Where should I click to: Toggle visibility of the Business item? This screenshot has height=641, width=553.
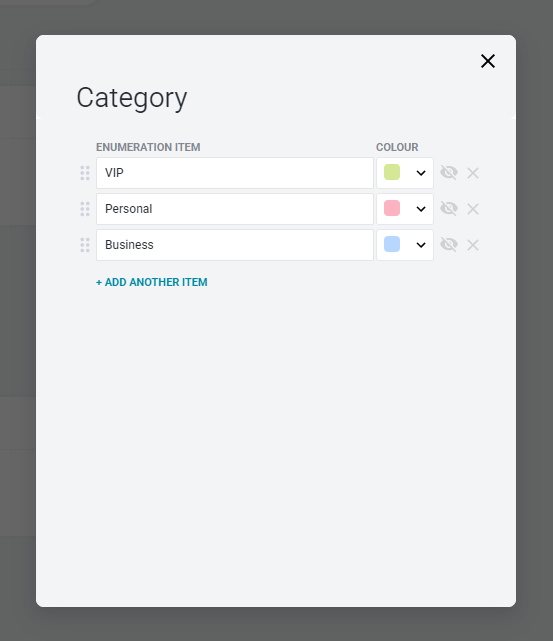click(449, 244)
